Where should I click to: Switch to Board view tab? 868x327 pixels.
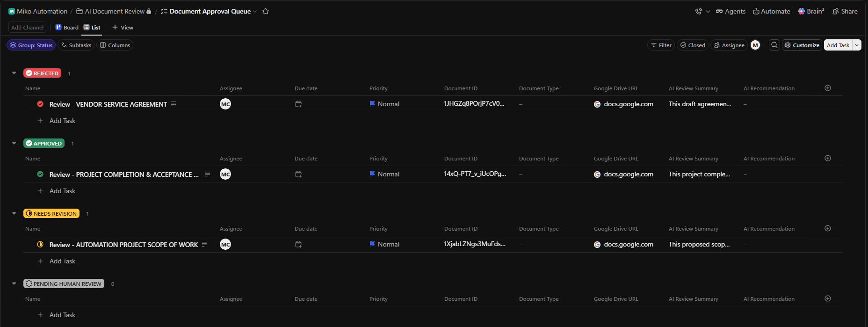click(67, 27)
